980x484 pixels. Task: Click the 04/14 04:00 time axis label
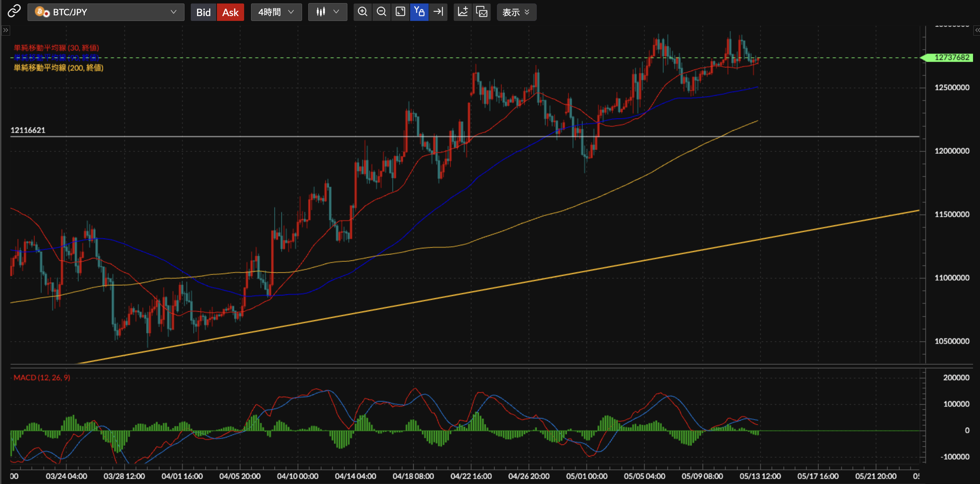coord(356,476)
